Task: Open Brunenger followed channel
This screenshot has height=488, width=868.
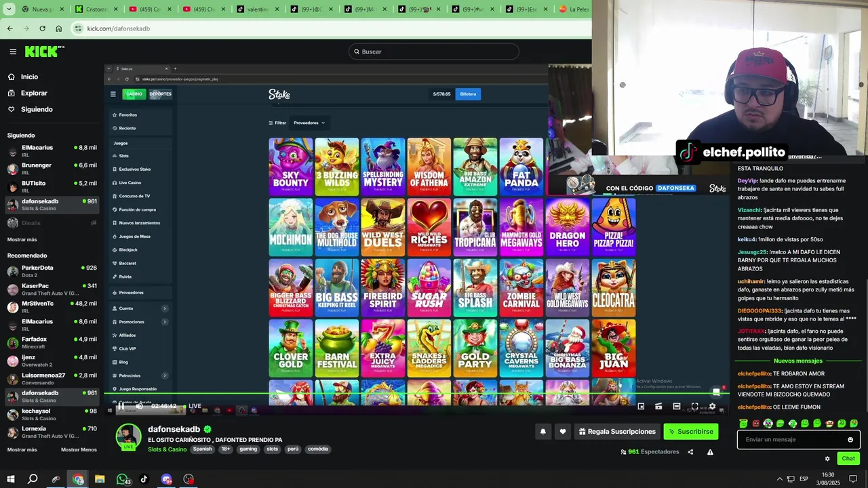Action: click(x=52, y=169)
